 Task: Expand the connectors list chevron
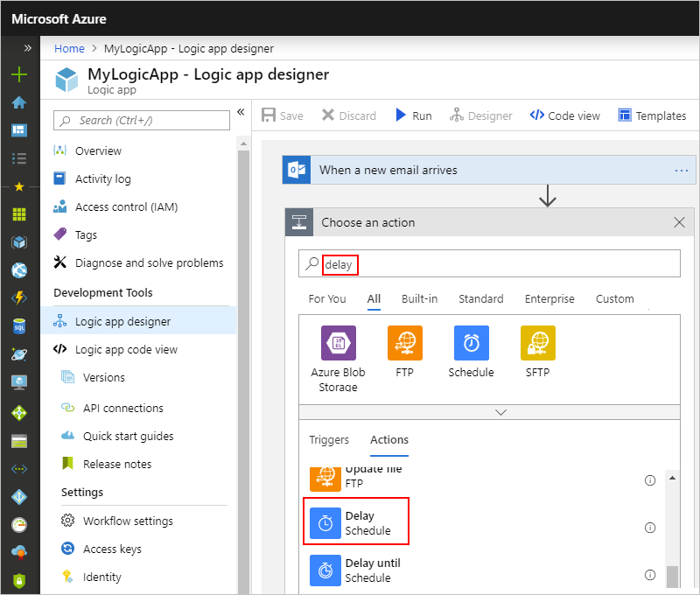(500, 411)
